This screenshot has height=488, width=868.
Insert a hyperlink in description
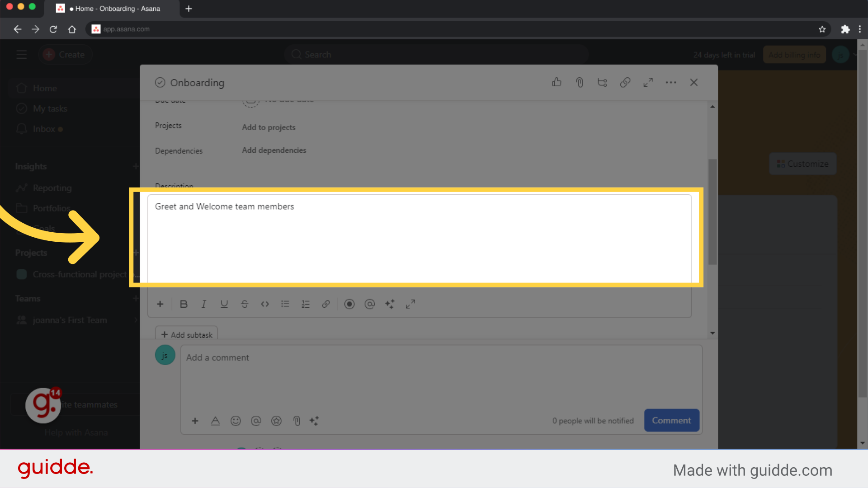coord(326,304)
